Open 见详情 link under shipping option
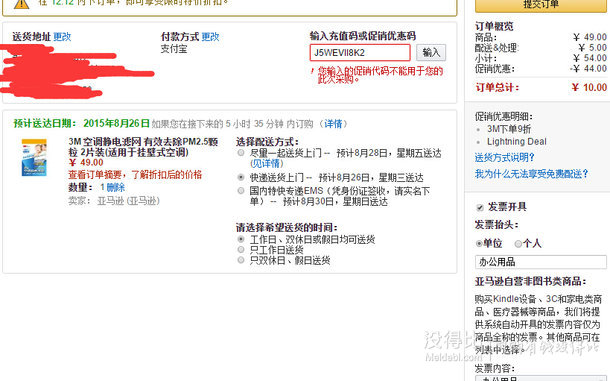 pyautogui.click(x=266, y=163)
